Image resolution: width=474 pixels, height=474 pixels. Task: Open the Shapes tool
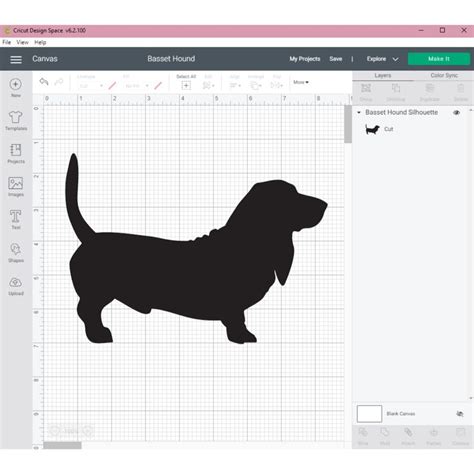16,252
